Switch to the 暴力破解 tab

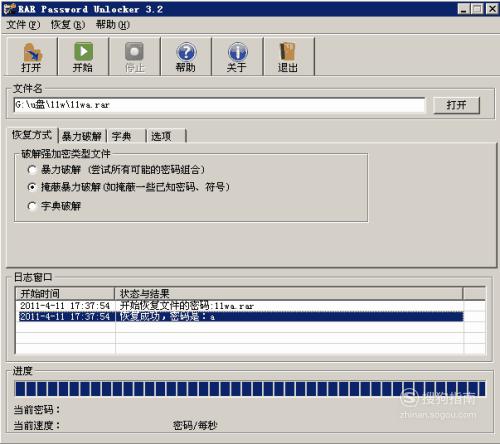82,136
